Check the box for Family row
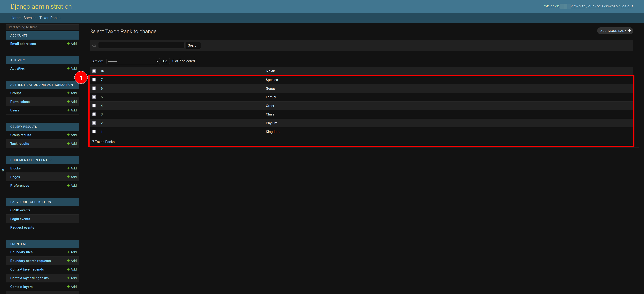This screenshot has width=644, height=294. tap(94, 97)
